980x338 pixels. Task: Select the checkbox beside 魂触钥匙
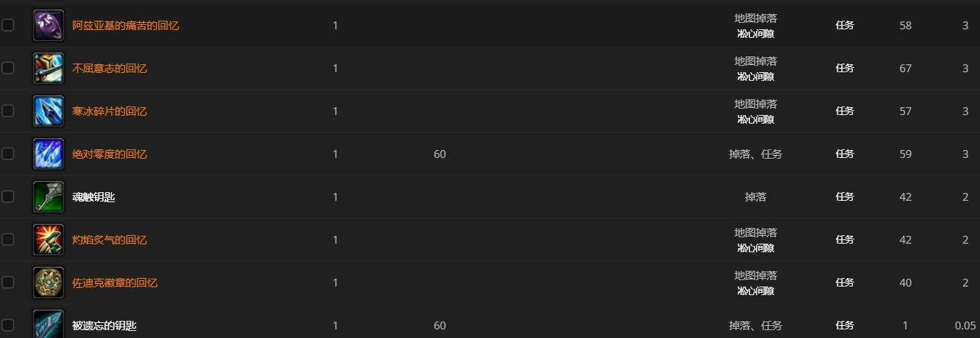pyautogui.click(x=8, y=197)
